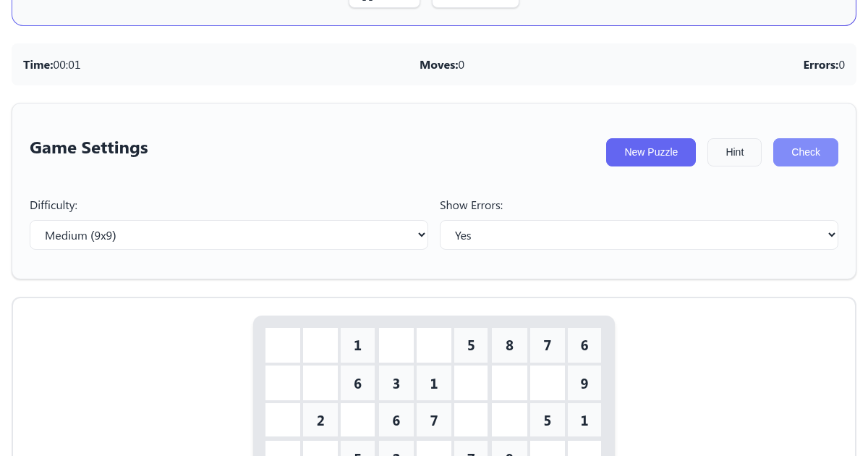The height and width of the screenshot is (456, 868).
Task: Click the empty cell left of third-row 5
Action: (x=509, y=421)
